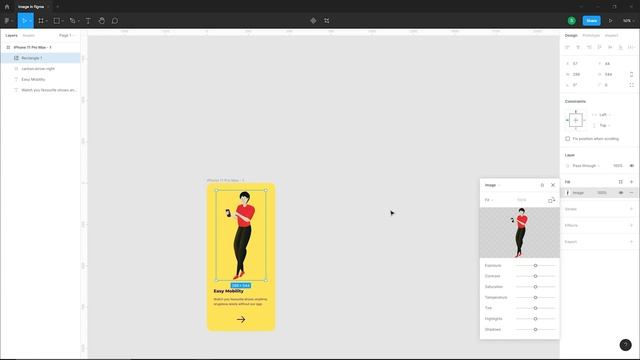The width and height of the screenshot is (640, 360).
Task: Switch to the Prototype tab
Action: point(591,36)
